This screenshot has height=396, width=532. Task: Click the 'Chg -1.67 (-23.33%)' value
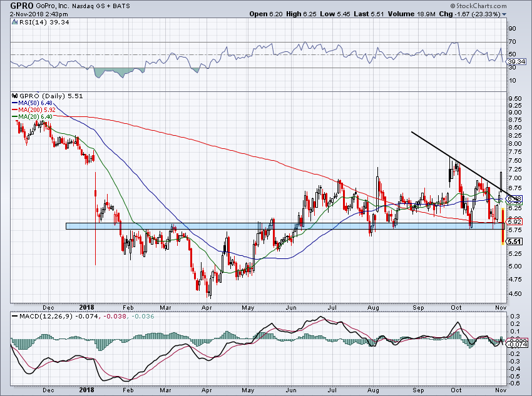[x=470, y=14]
